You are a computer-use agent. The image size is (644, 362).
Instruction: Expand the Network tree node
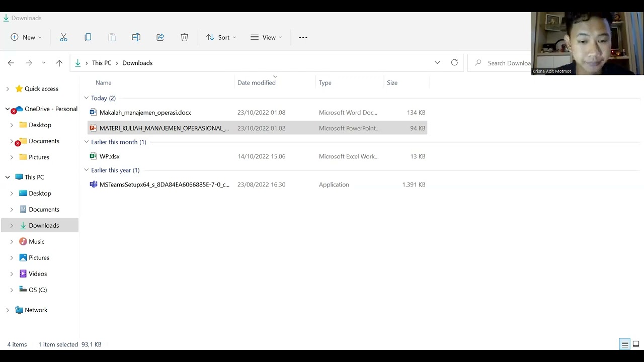[x=8, y=310]
